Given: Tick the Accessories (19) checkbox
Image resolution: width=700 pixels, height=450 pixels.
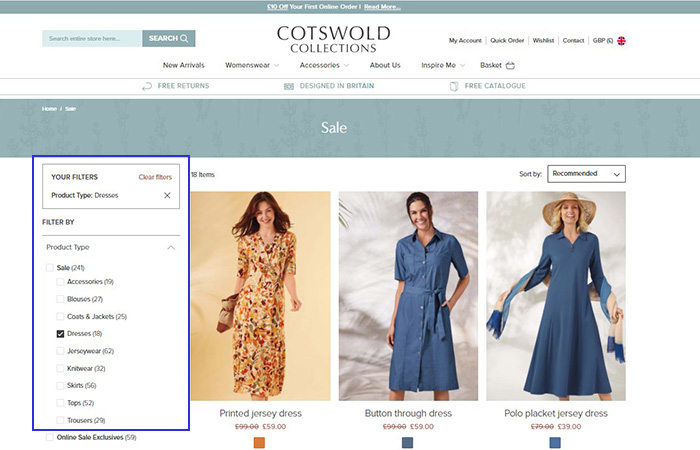Looking at the screenshot, I should click(x=60, y=282).
